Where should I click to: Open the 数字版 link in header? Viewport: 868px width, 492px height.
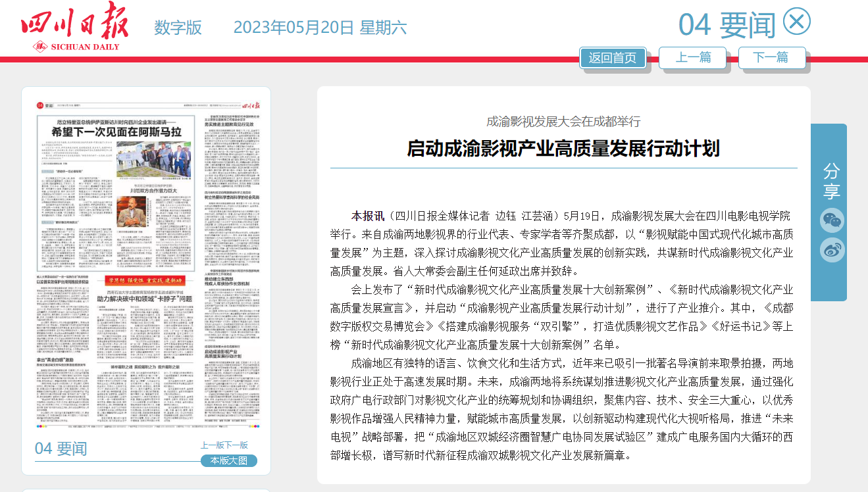click(178, 28)
